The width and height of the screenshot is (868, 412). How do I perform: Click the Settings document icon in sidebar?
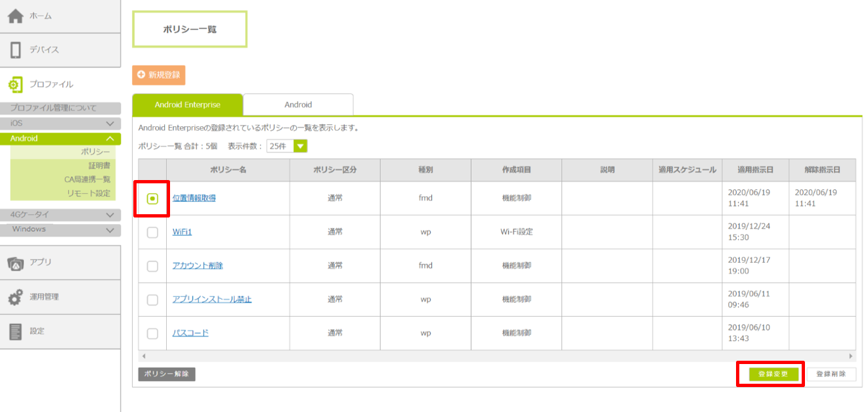coord(16,331)
